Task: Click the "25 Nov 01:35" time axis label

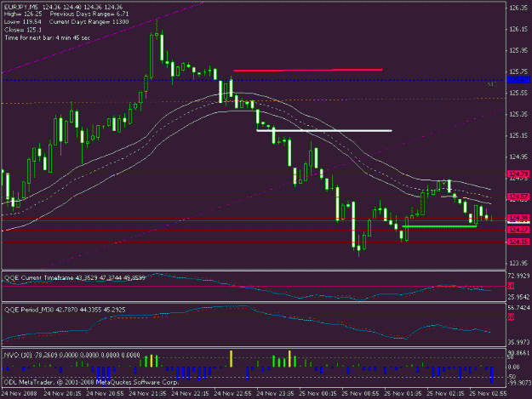Action: (403, 393)
